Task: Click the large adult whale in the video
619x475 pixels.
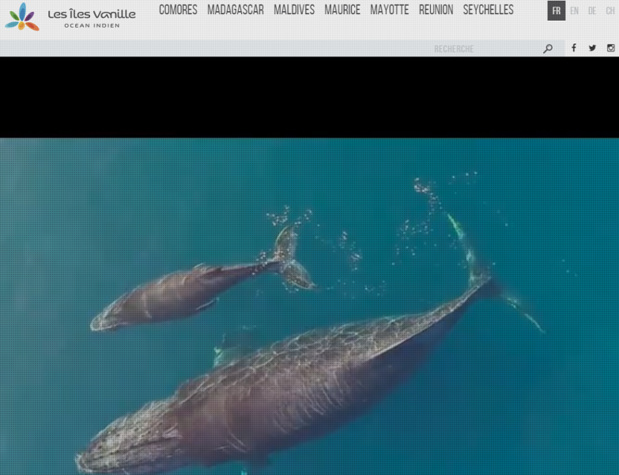Action: 300,370
